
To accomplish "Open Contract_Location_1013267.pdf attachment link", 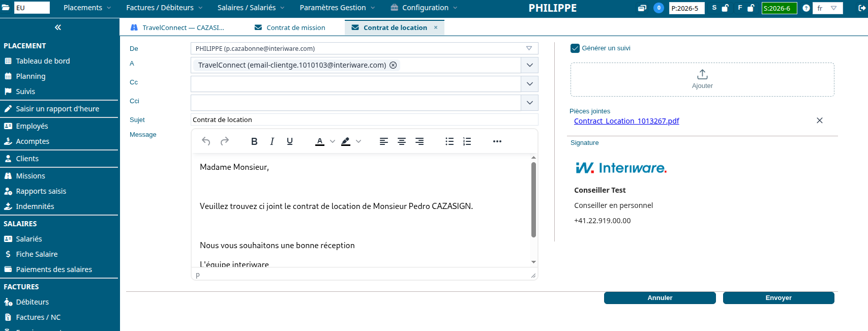I will 626,121.
